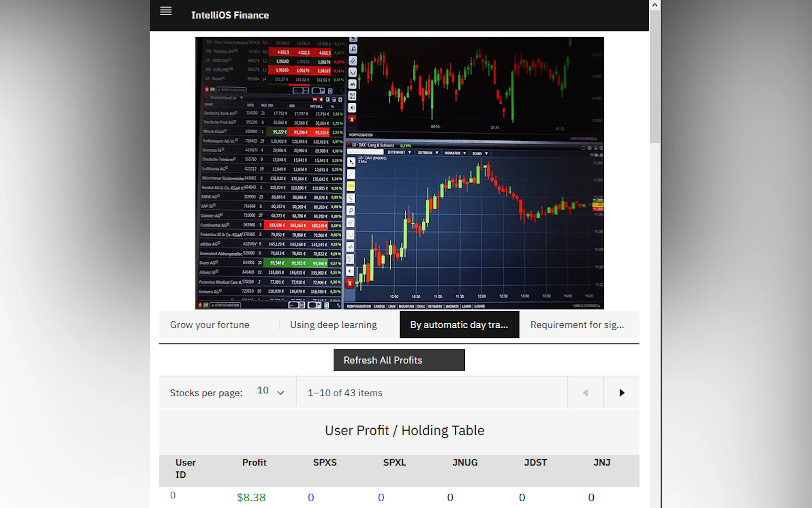Select 'By automatic day tra...' tab
The height and width of the screenshot is (508, 812).
pos(459,325)
